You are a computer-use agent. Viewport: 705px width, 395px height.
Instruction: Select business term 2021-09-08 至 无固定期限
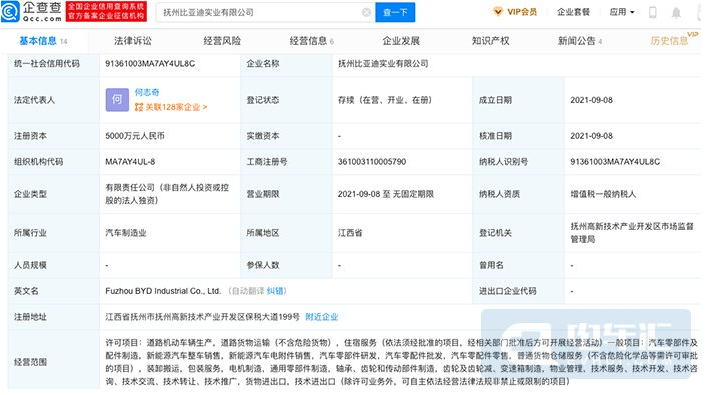[386, 194]
